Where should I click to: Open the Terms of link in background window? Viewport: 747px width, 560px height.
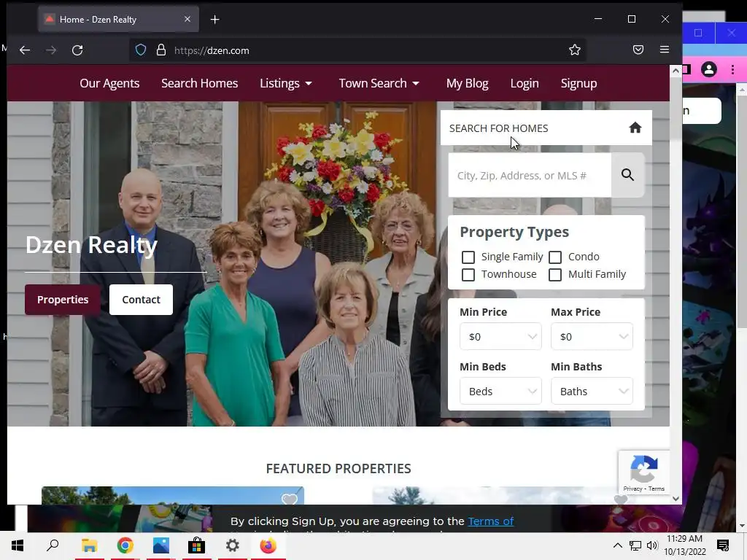coord(491,521)
